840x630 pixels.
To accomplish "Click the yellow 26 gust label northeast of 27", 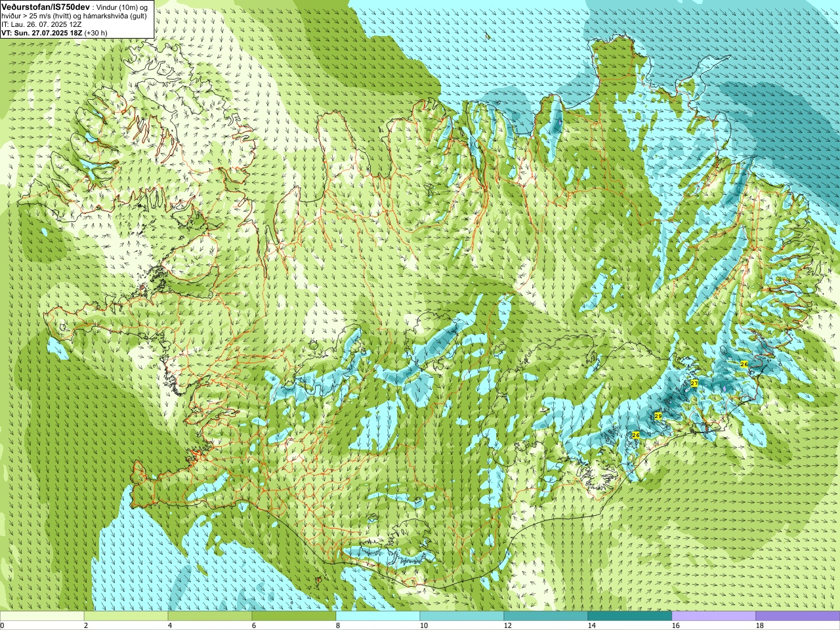I will pyautogui.click(x=744, y=364).
